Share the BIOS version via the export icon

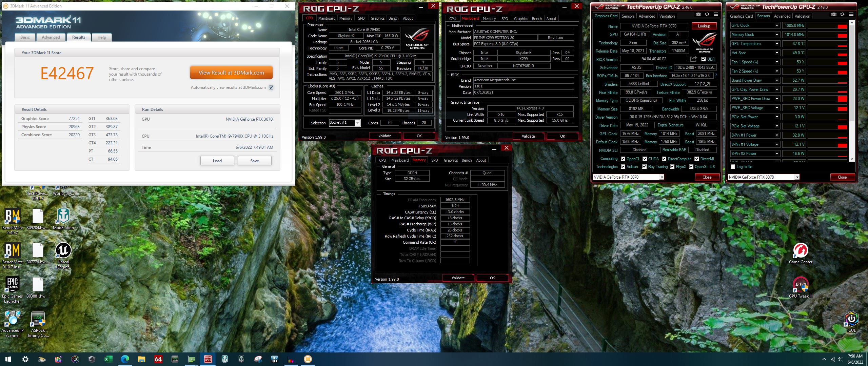click(x=693, y=59)
